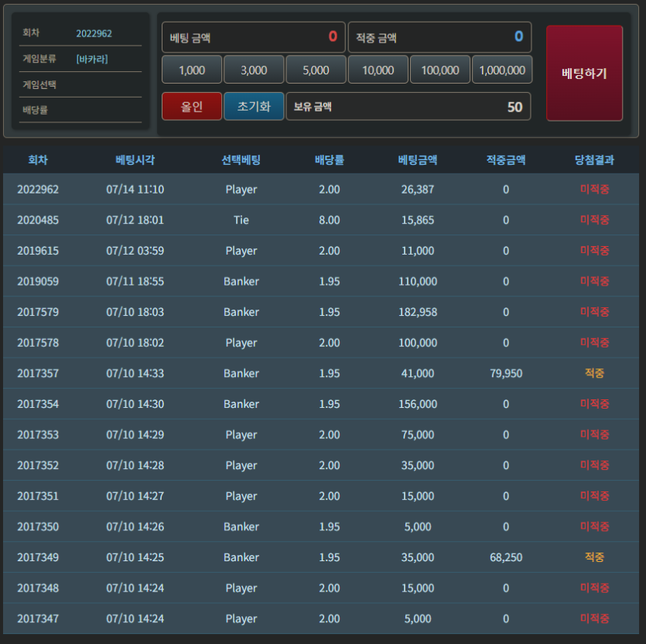
Task: Place the bet with 베팅하기
Action: pos(584,74)
